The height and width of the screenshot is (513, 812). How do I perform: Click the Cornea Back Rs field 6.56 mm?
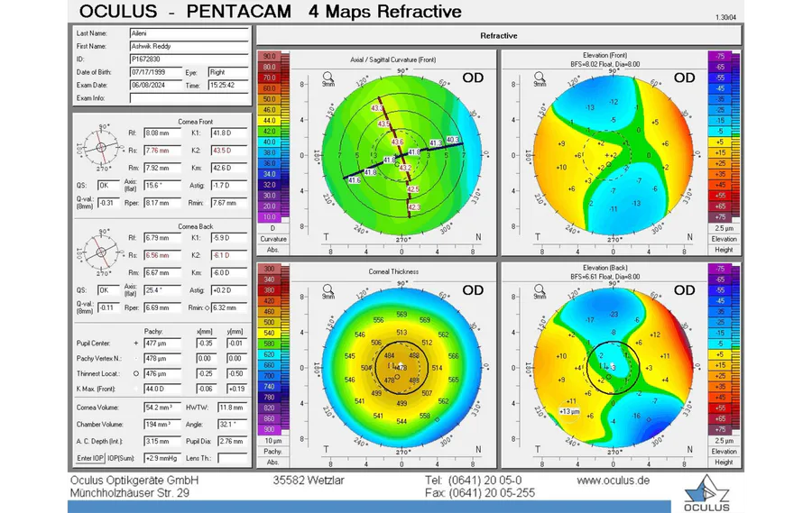point(162,255)
